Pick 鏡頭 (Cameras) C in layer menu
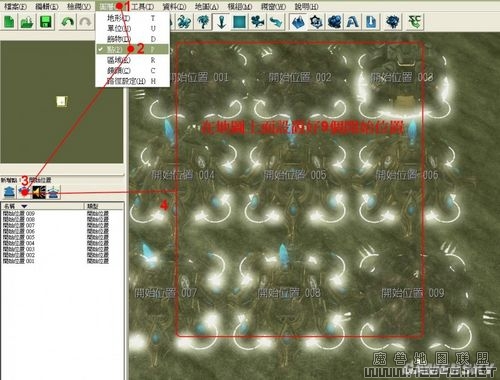The height and width of the screenshot is (380, 500). tap(132, 70)
